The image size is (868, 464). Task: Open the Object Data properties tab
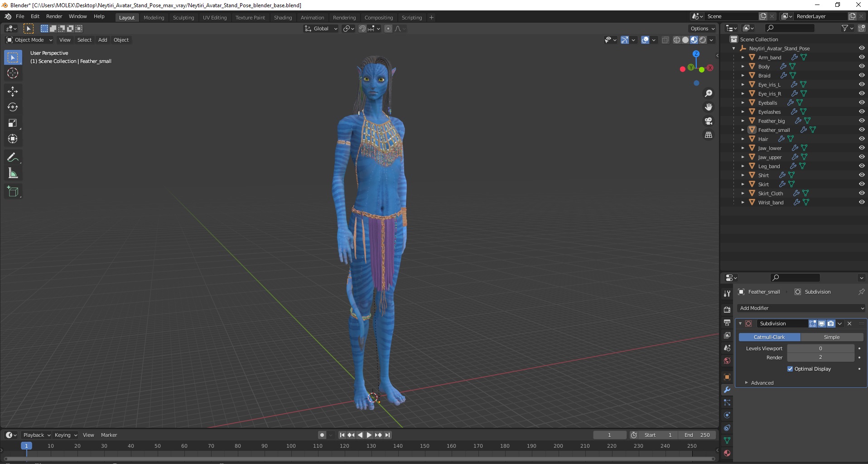coord(727,440)
